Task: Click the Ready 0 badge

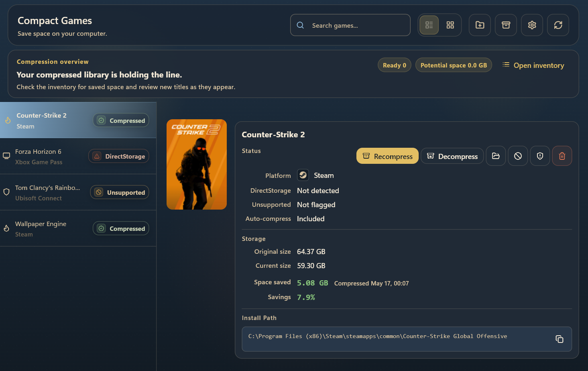Action: [395, 65]
